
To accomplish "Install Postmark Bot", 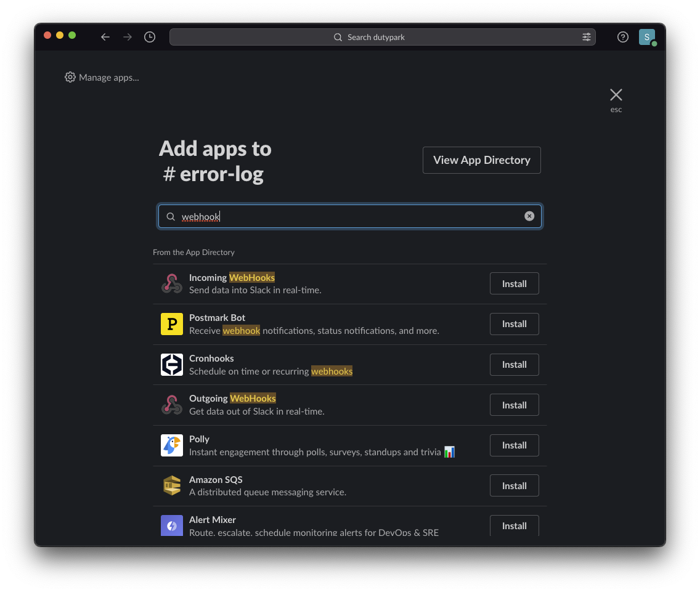I will [x=515, y=324].
